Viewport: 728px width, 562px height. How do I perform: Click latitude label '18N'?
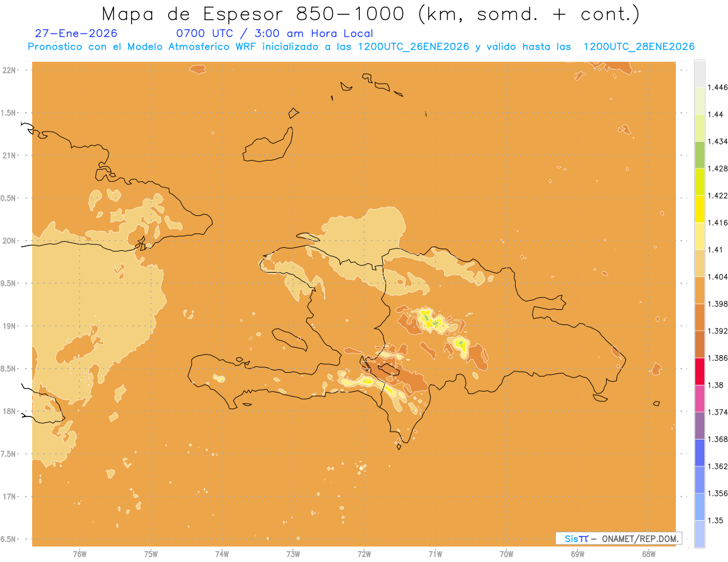pyautogui.click(x=9, y=411)
